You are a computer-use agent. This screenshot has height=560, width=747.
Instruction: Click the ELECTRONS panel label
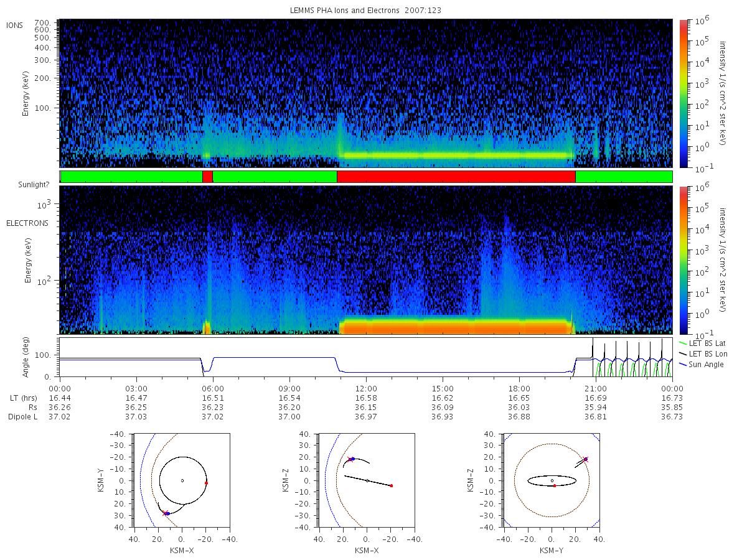coord(27,223)
